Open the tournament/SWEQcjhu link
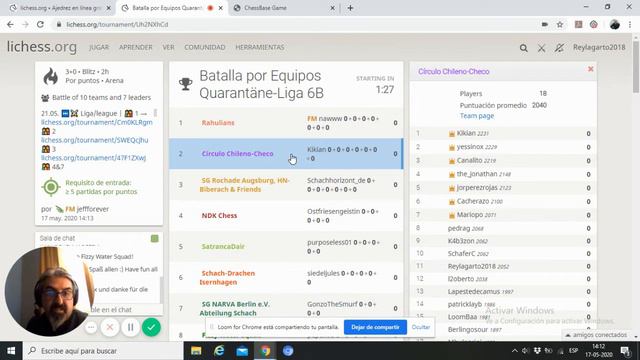Viewport: 640px width, 360px height. 95,140
